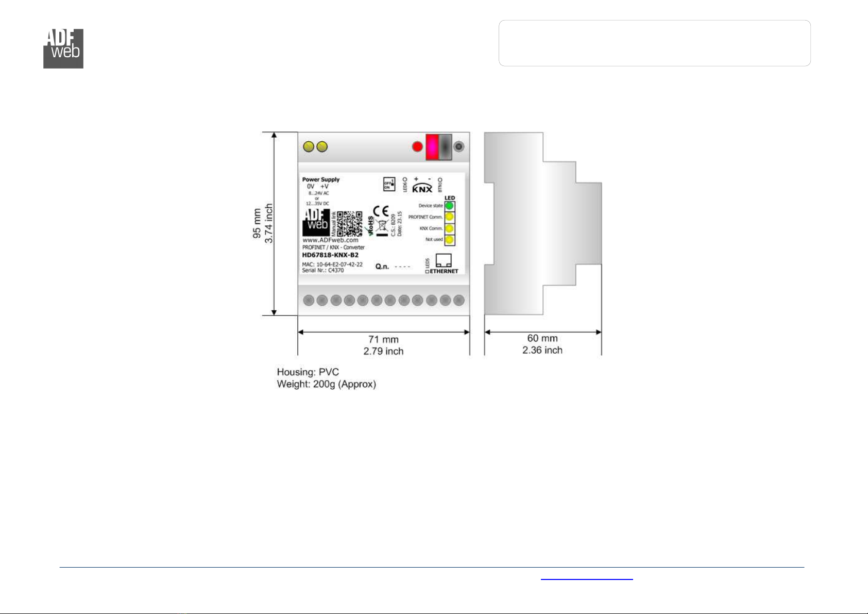The height and width of the screenshot is (614, 868).
Task: Click the QR code on the device label
Action: click(350, 223)
